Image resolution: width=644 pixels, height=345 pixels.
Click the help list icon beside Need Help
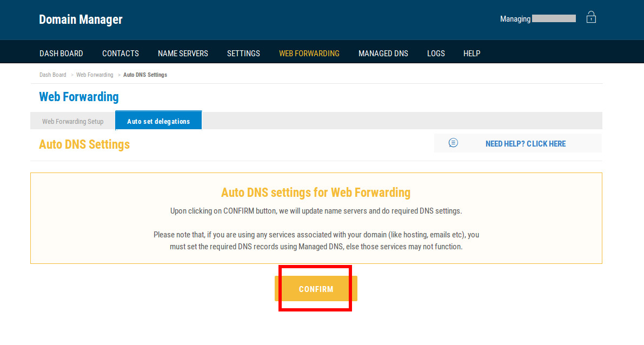(x=453, y=143)
